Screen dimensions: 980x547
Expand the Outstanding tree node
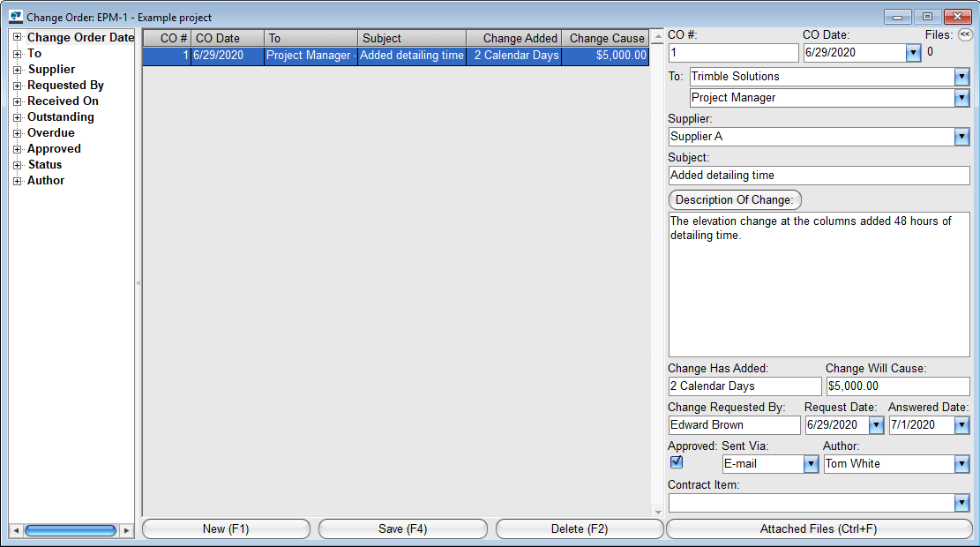click(x=18, y=117)
